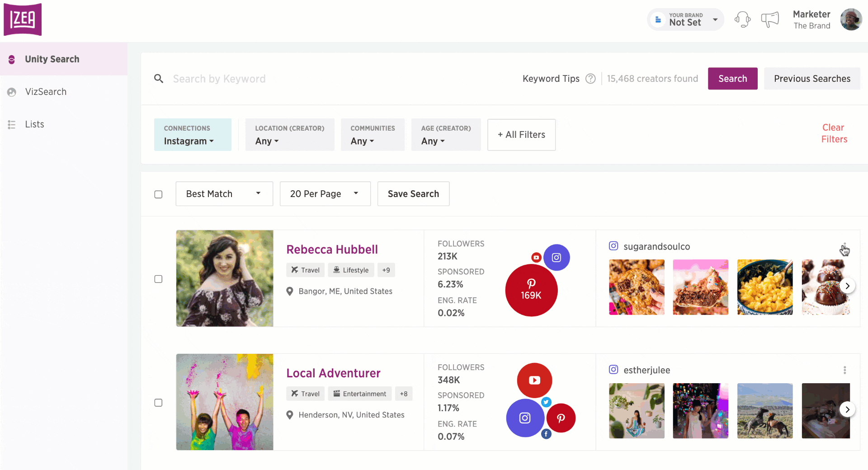Open the headset support icon

click(x=742, y=19)
